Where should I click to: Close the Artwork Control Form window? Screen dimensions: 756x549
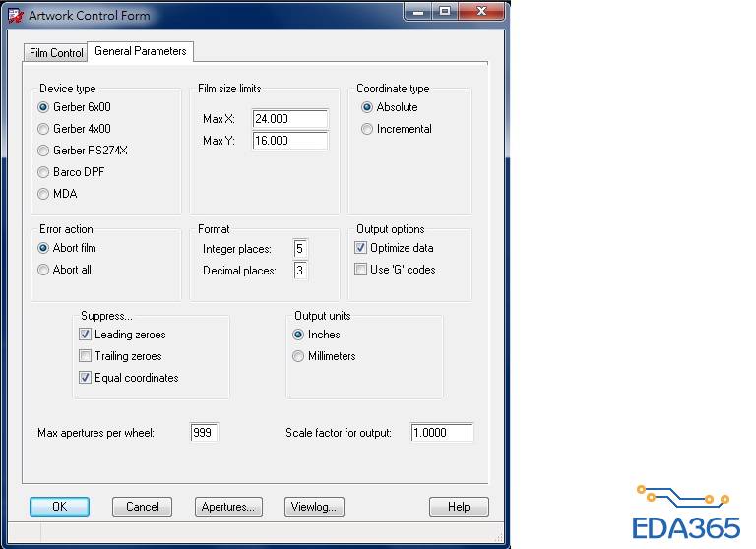click(481, 11)
